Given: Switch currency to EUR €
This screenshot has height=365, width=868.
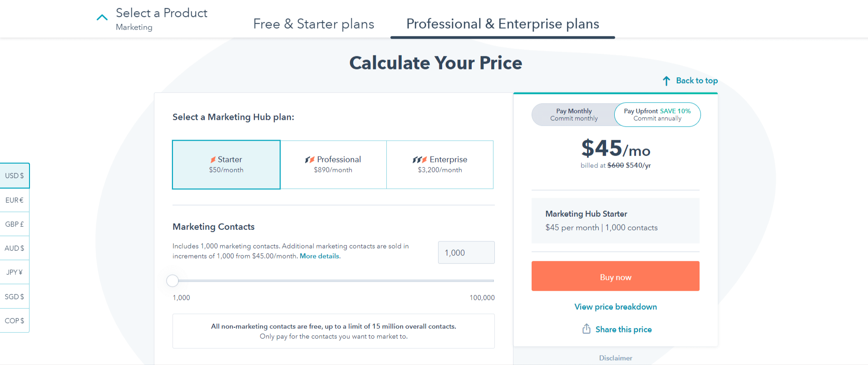Looking at the screenshot, I should point(15,200).
